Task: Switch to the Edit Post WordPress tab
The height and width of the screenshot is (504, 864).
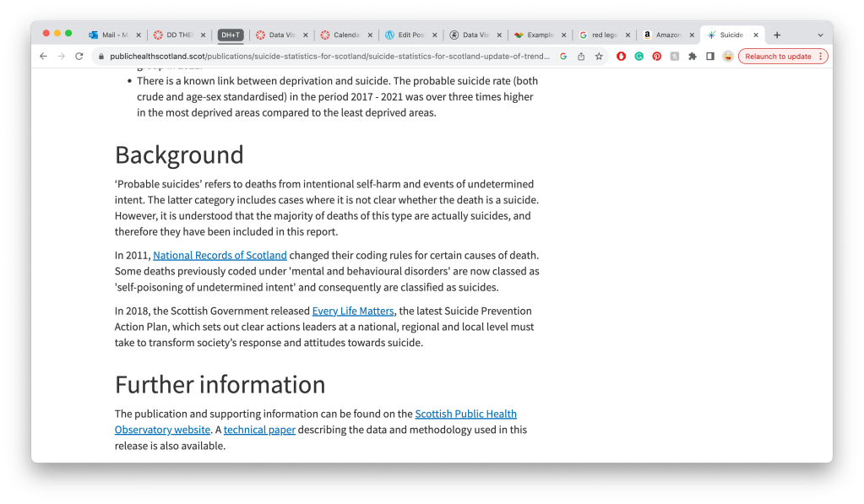Action: click(x=410, y=35)
